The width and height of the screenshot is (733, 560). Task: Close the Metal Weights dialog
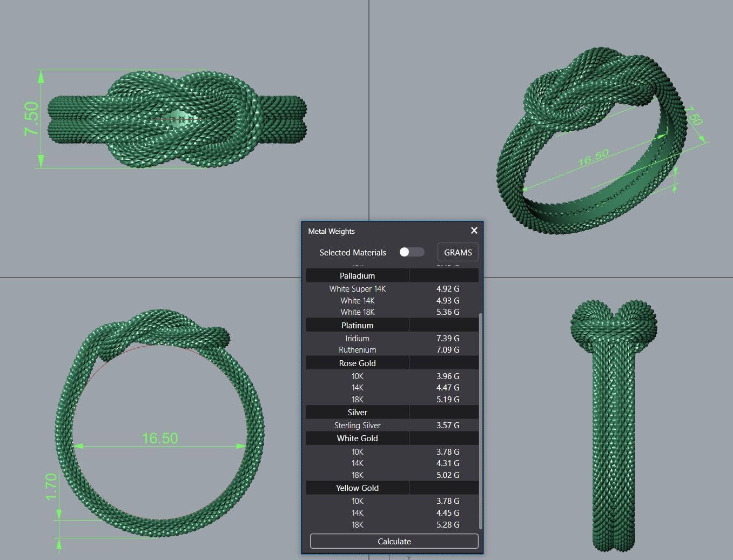click(x=474, y=231)
